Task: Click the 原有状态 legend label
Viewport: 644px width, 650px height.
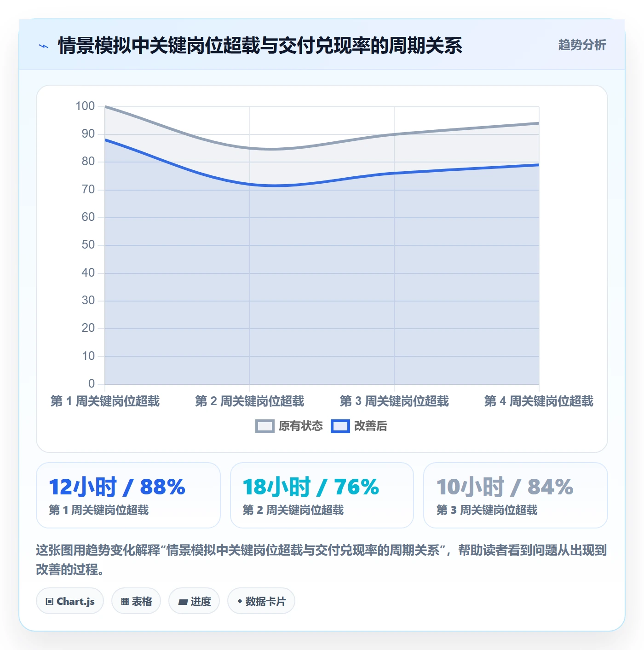Action: coord(301,426)
